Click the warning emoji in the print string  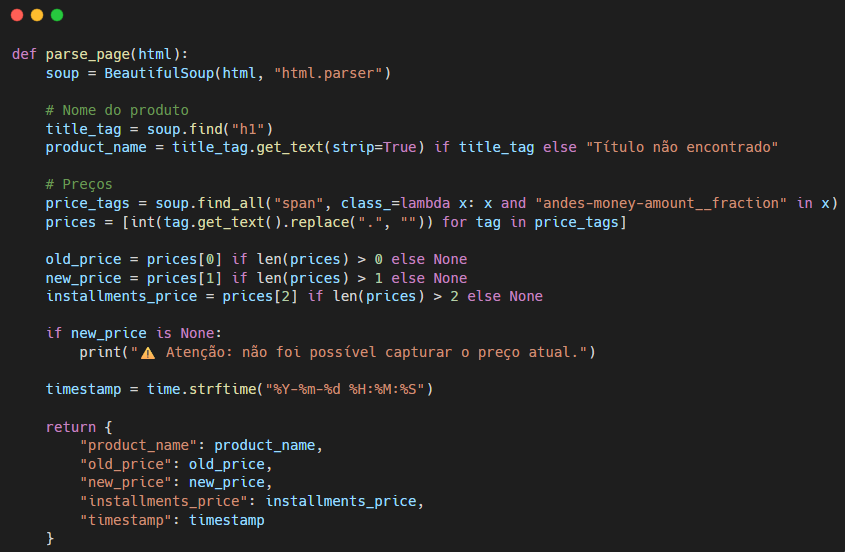148,352
